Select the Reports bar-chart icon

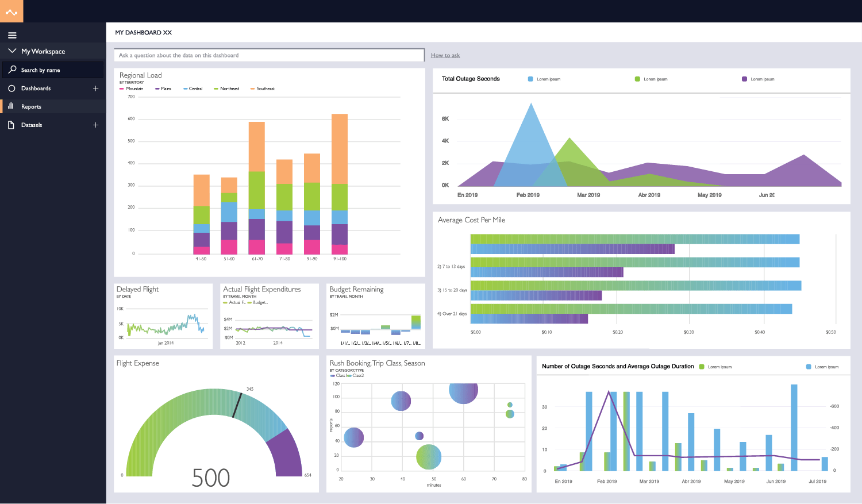(11, 106)
